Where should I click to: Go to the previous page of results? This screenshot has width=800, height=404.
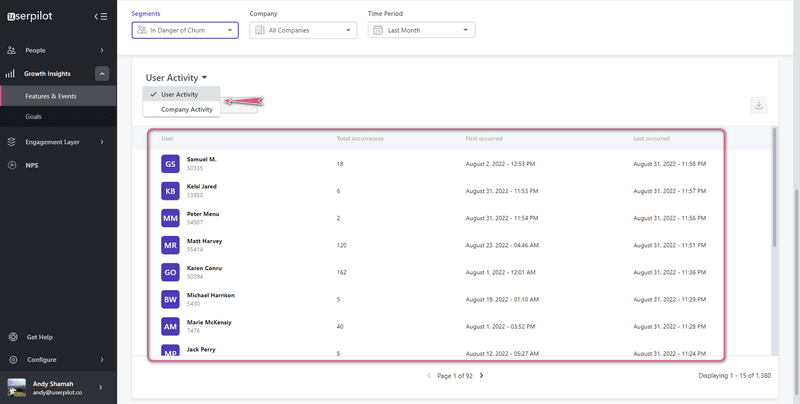429,376
